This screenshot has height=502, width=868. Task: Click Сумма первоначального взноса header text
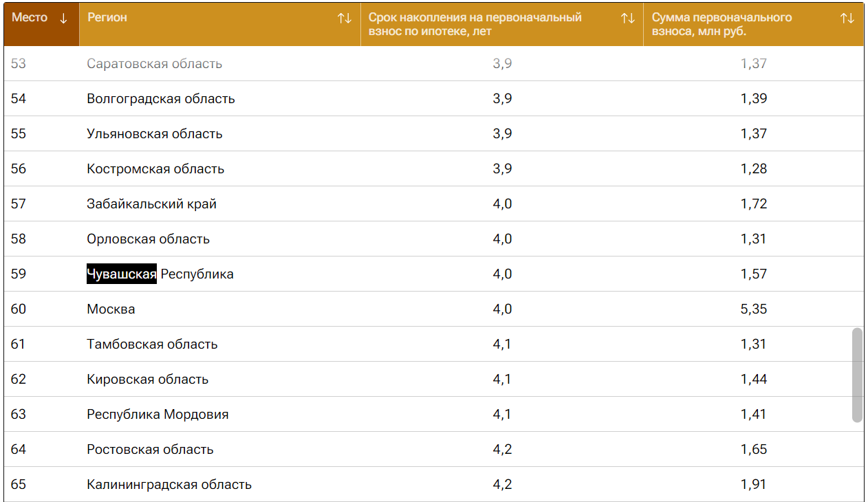click(722, 24)
